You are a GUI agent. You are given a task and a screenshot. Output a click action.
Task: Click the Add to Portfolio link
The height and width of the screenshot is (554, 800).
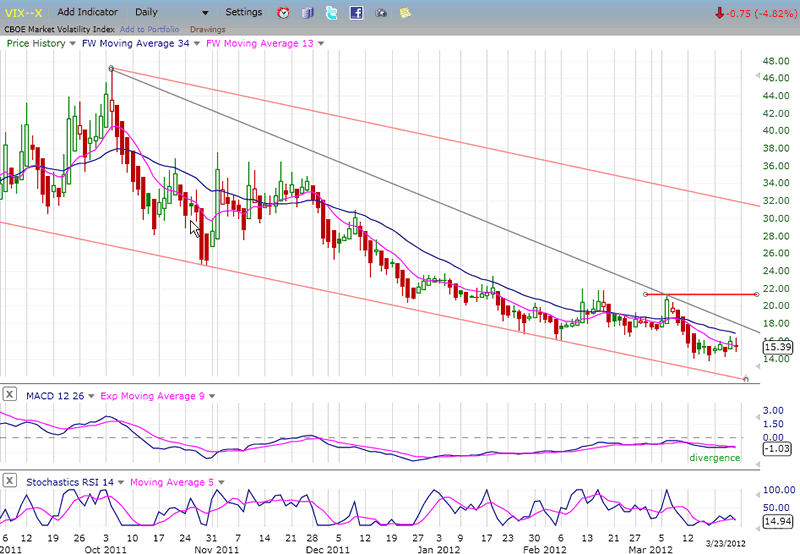click(x=150, y=29)
